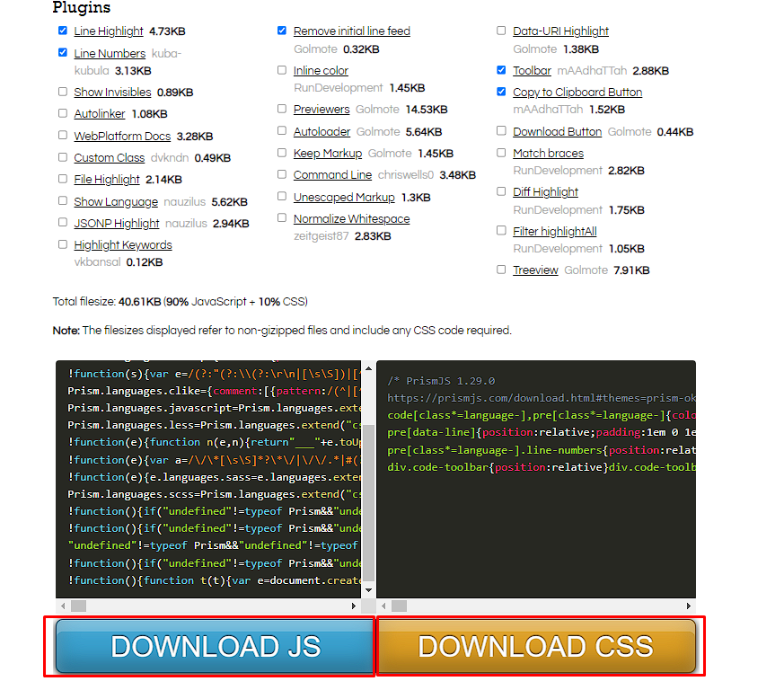
Task: Tick the Download Button checkbox
Action: [x=501, y=130]
